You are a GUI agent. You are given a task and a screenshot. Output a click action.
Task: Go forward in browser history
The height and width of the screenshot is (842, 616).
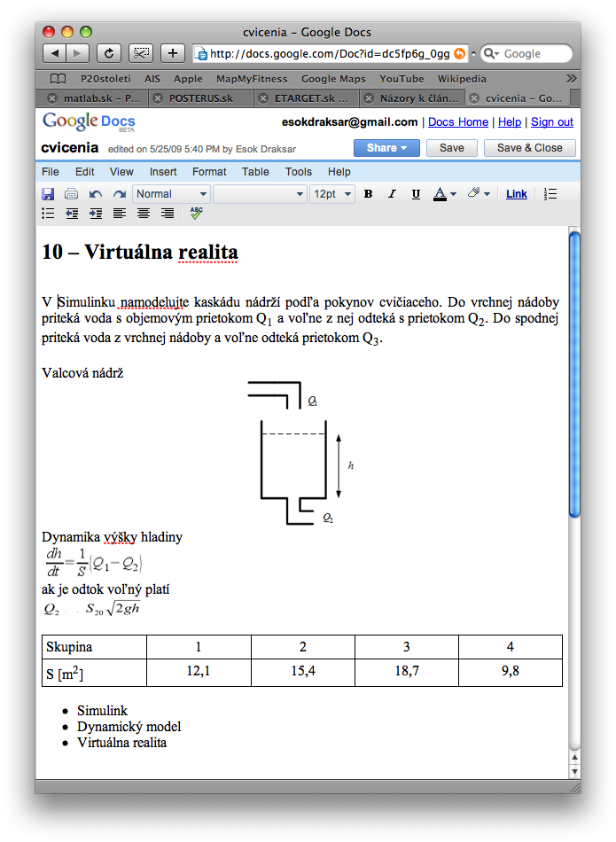(x=77, y=54)
